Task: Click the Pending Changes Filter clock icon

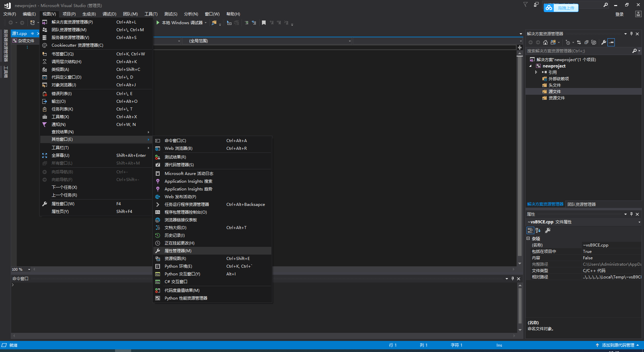Action: (x=568, y=42)
